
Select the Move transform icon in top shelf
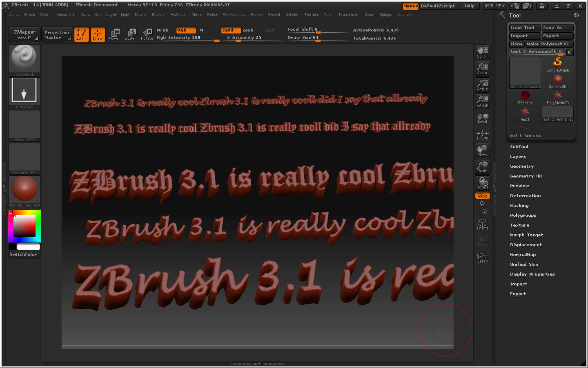coord(114,34)
